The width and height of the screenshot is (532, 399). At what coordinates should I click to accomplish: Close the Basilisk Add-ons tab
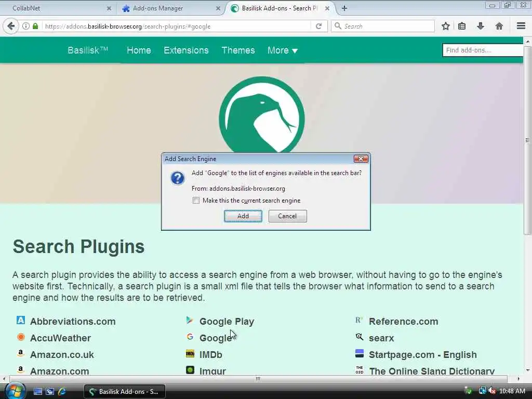tap(327, 8)
